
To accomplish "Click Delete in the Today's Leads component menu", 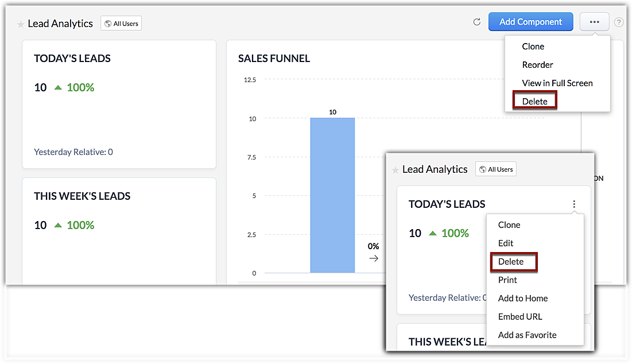I will pos(511,262).
